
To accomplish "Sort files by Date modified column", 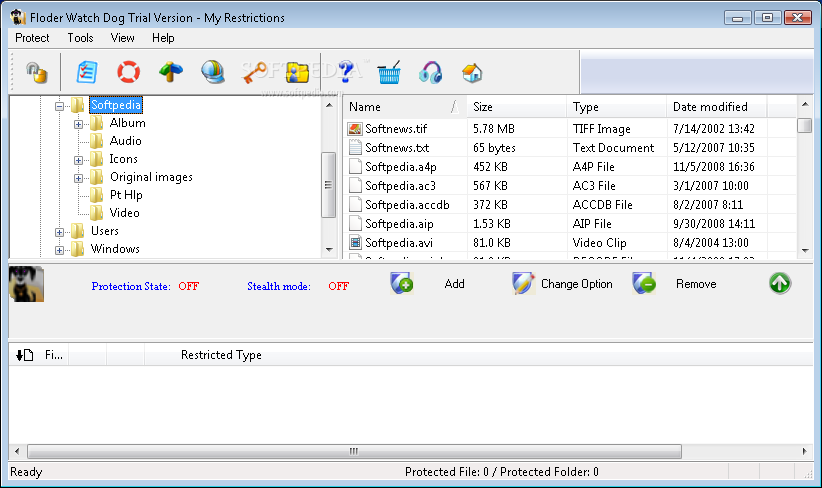I will 717,107.
